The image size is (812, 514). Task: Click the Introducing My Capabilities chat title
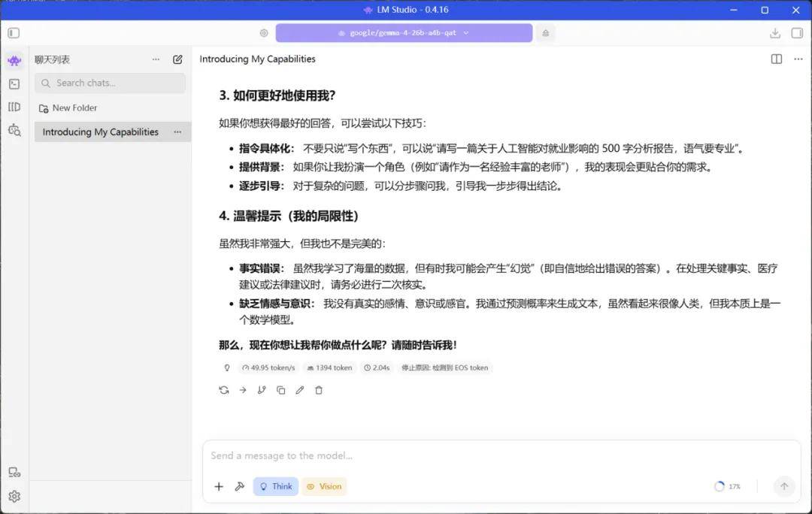257,59
